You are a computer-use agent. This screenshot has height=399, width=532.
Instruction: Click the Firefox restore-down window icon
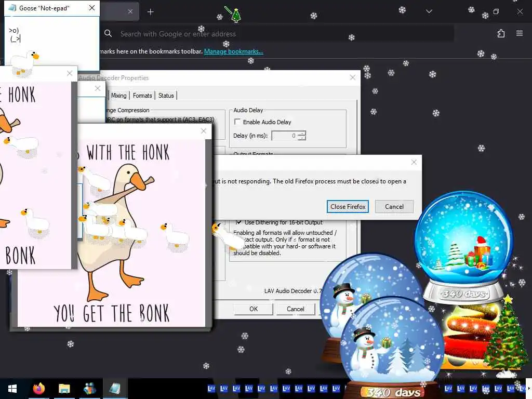click(x=496, y=11)
